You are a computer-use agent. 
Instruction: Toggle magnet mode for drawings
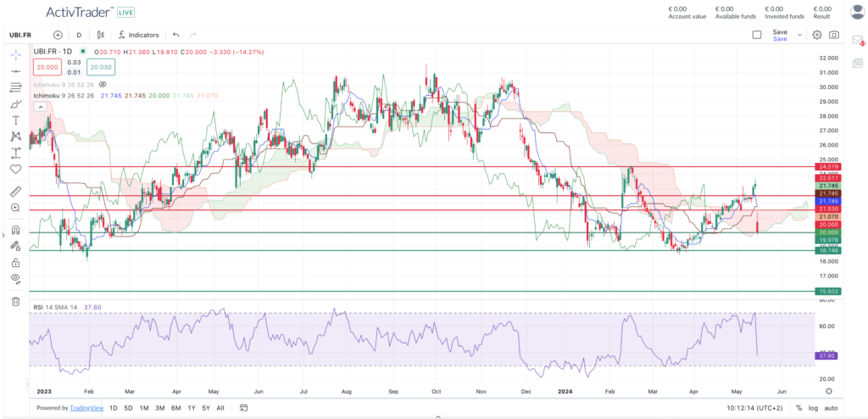(15, 230)
